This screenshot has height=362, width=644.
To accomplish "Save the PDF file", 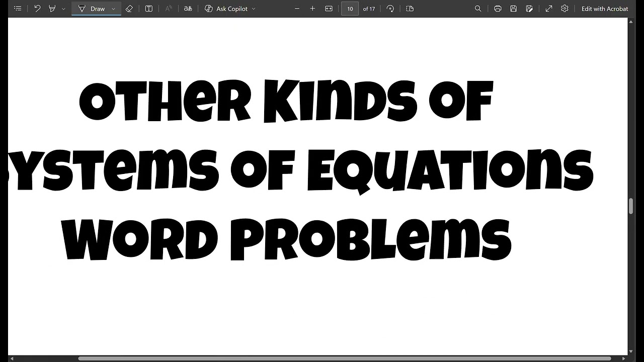I will 513,9.
